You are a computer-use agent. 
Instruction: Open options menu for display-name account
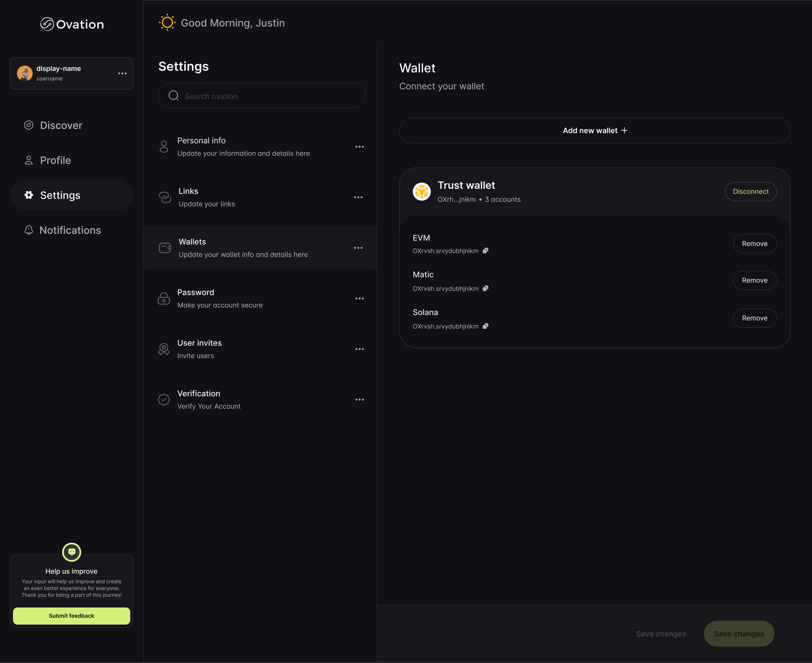[122, 73]
